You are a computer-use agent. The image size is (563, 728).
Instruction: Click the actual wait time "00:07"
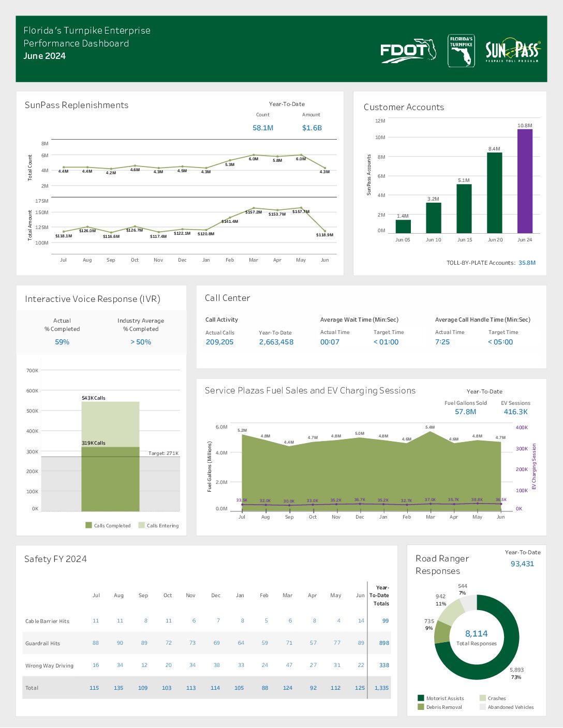click(x=330, y=342)
